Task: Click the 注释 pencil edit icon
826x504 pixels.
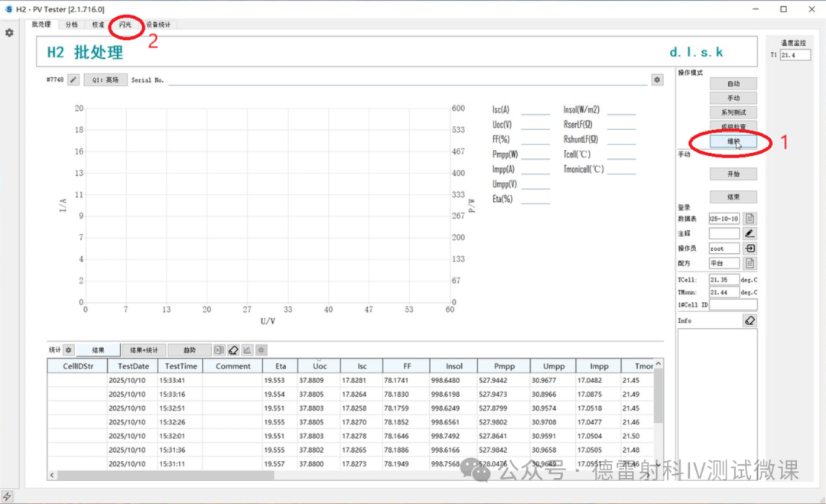Action: 750,233
